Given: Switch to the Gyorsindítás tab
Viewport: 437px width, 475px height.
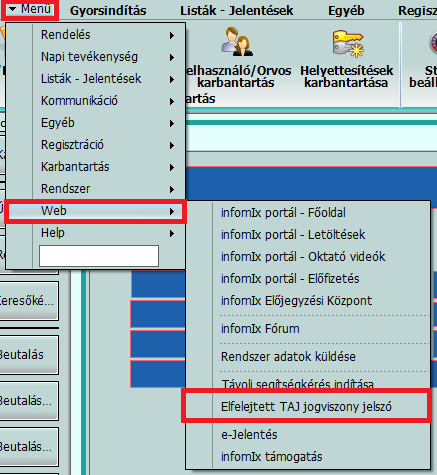Looking at the screenshot, I should click(108, 11).
